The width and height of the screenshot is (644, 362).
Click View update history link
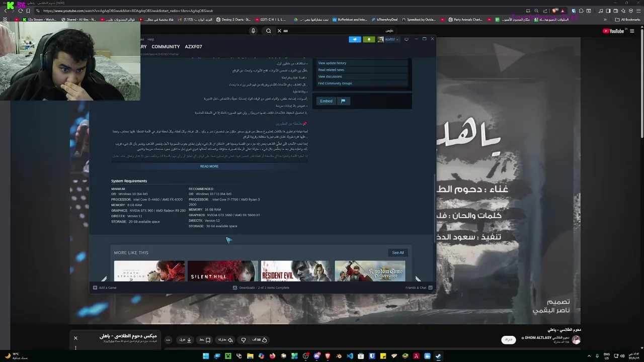point(332,63)
